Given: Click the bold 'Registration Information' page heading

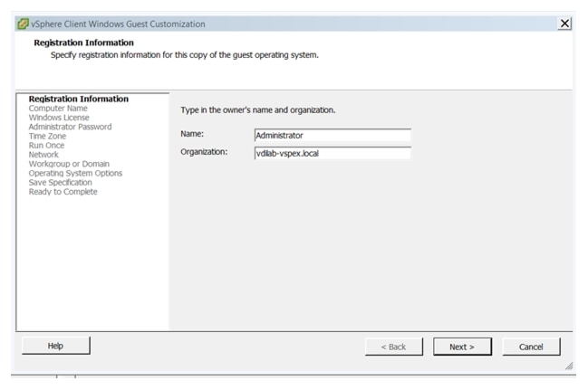Looking at the screenshot, I should [83, 43].
